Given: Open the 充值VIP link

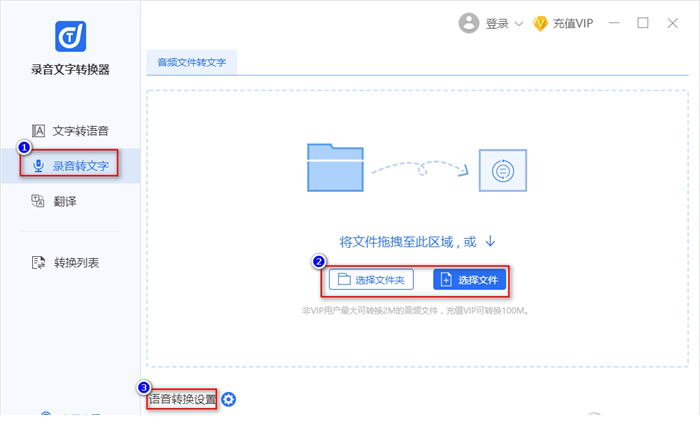Looking at the screenshot, I should click(573, 23).
